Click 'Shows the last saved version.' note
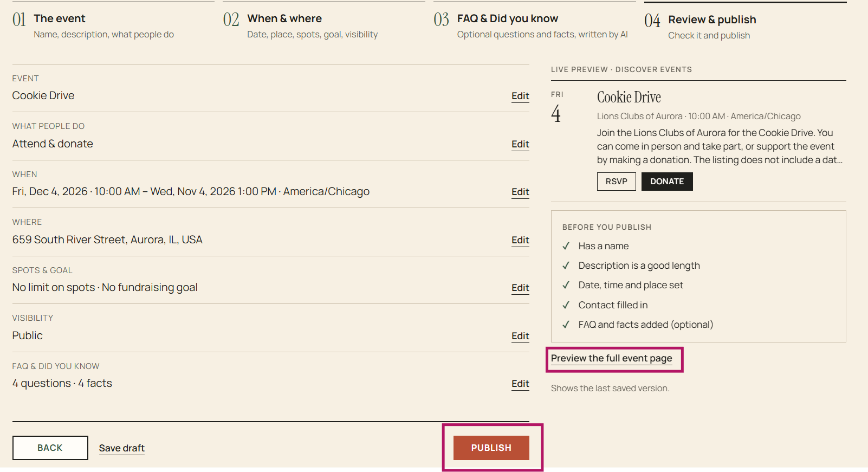Screen dimensions: 868x472 610,388
